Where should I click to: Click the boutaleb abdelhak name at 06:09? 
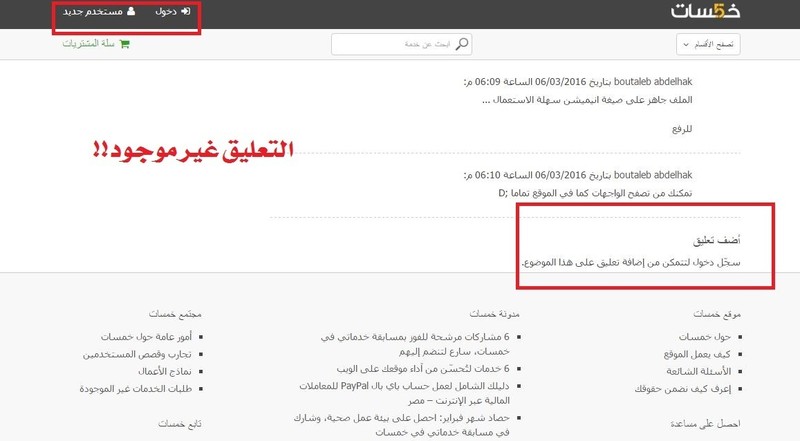coord(653,82)
